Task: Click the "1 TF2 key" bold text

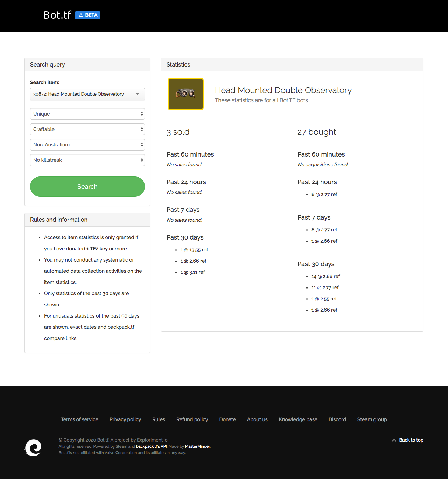Action: click(x=97, y=249)
